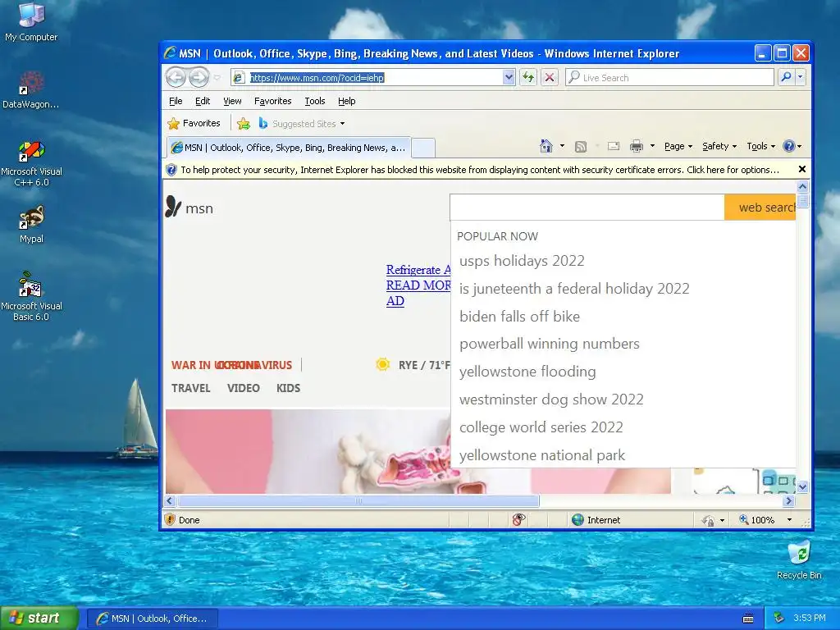
Task: Select the Recycle Bin desktop icon
Action: click(x=799, y=560)
